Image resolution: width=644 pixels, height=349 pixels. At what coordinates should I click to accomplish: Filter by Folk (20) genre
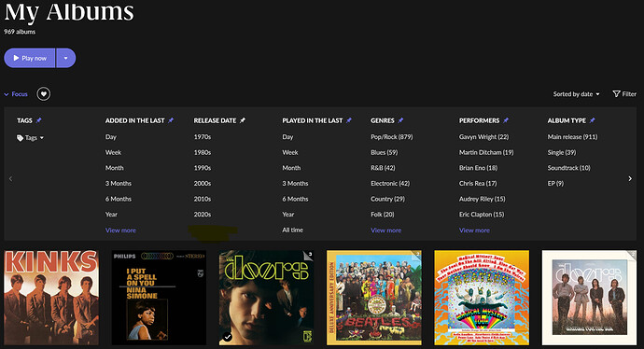coord(383,215)
